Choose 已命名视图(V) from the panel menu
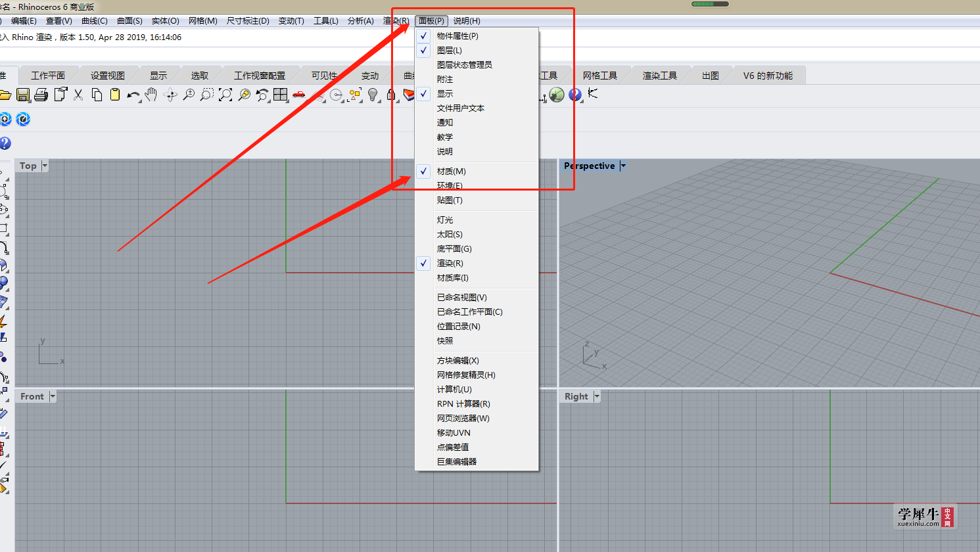The height and width of the screenshot is (552, 980). [477, 298]
